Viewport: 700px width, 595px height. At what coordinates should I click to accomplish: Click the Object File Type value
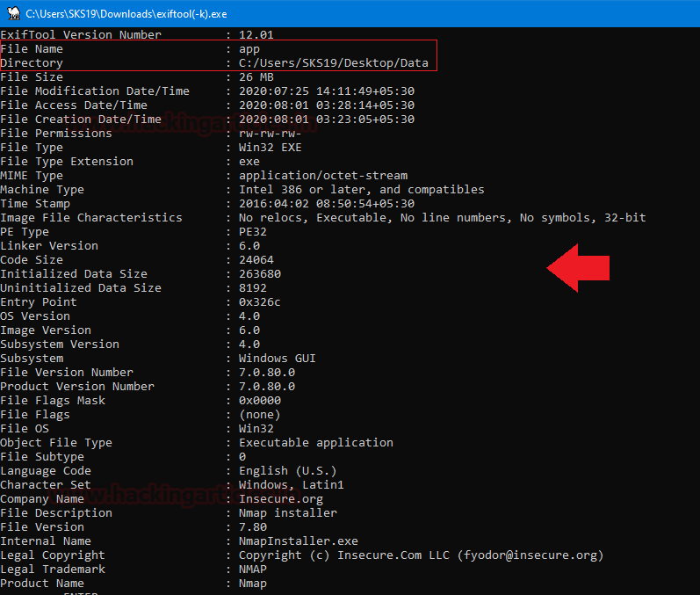[316, 443]
